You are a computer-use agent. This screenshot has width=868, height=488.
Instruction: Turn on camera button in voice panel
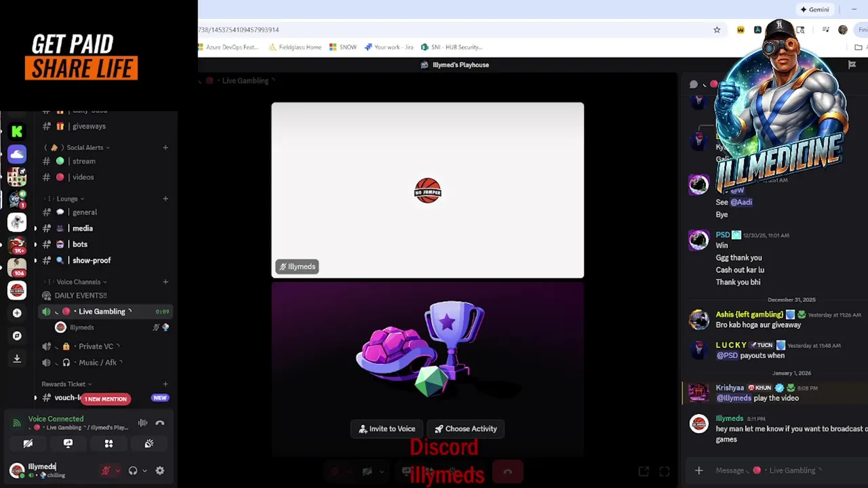(x=28, y=443)
